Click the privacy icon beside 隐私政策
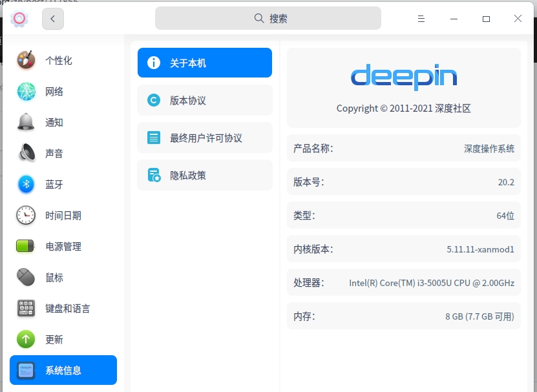 point(154,175)
